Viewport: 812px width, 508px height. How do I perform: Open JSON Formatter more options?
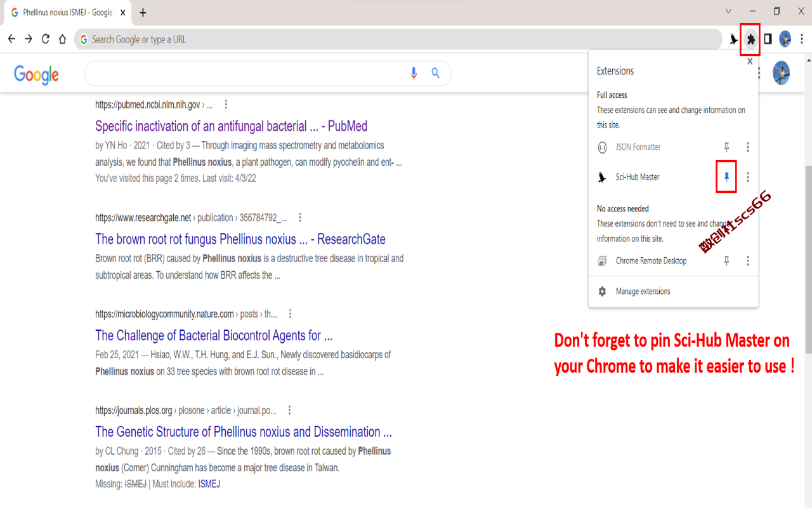(747, 147)
